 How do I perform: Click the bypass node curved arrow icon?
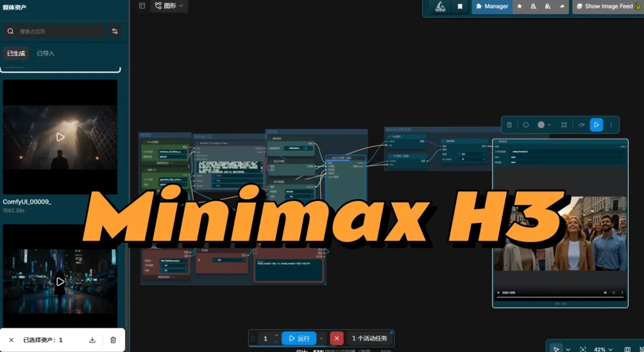coord(581,125)
